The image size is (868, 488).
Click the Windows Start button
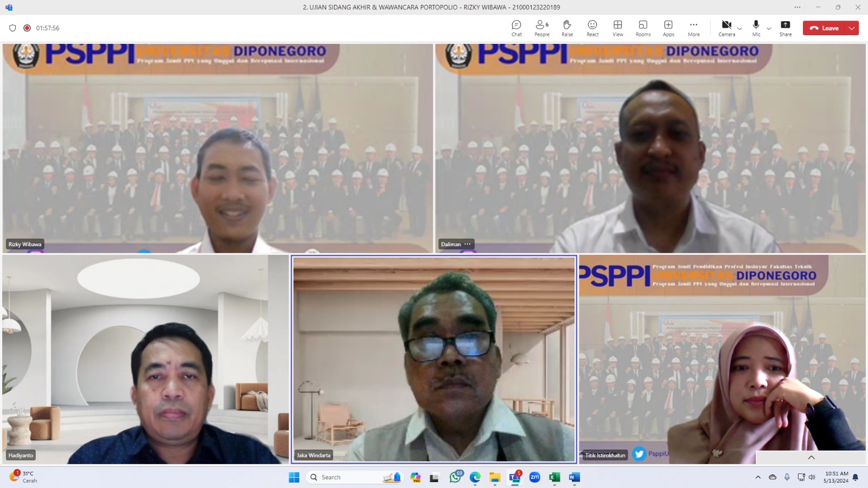(x=294, y=477)
